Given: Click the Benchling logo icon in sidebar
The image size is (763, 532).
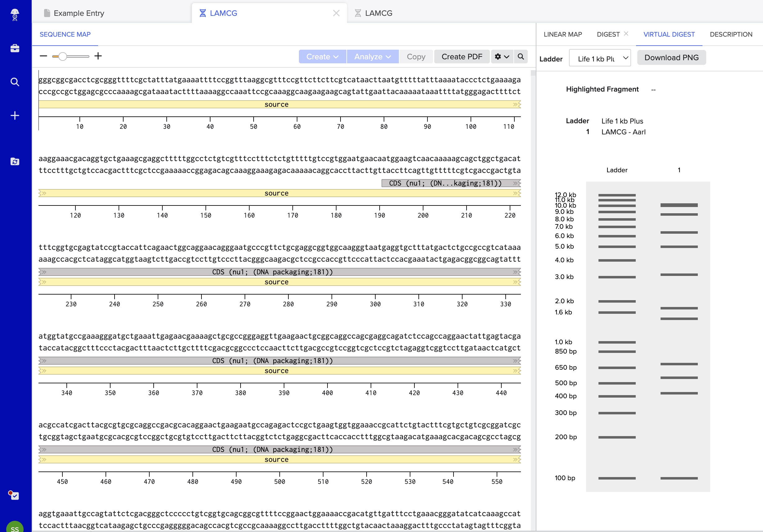Looking at the screenshot, I should point(15,14).
